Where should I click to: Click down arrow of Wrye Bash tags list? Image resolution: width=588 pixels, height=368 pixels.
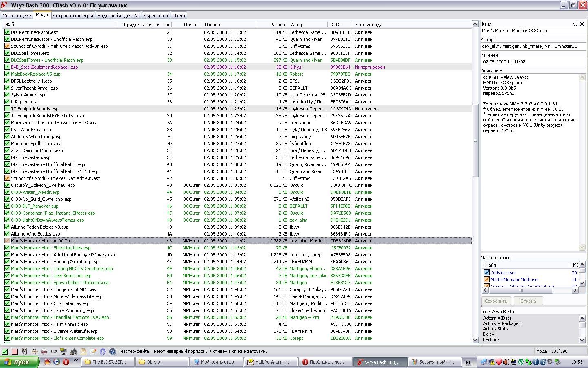(582, 340)
